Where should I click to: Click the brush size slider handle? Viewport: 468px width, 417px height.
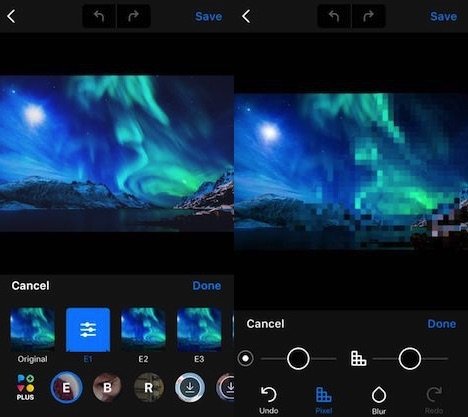(298, 359)
